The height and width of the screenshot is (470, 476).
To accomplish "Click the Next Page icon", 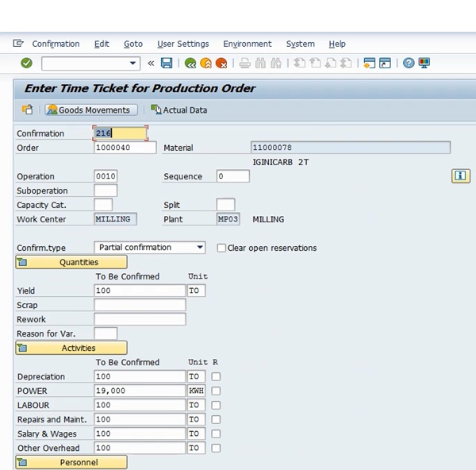I will [331, 64].
